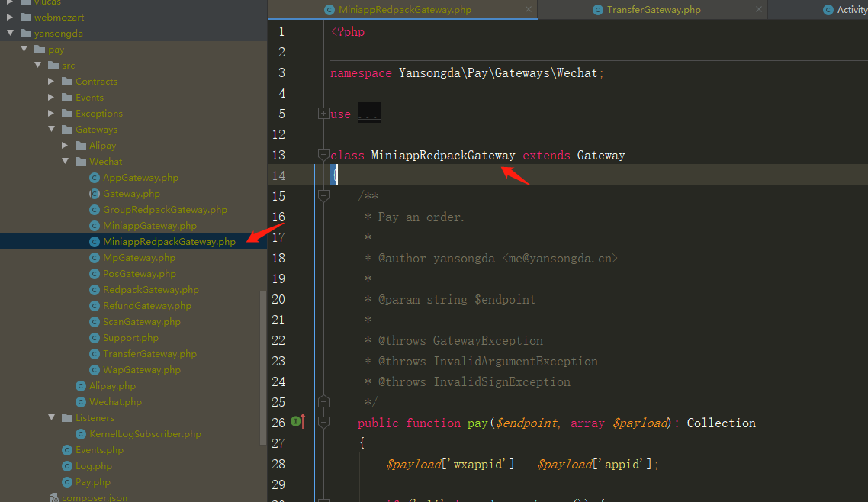This screenshot has height=502, width=868.
Task: Open RedpackGateway.php file
Action: 150,290
